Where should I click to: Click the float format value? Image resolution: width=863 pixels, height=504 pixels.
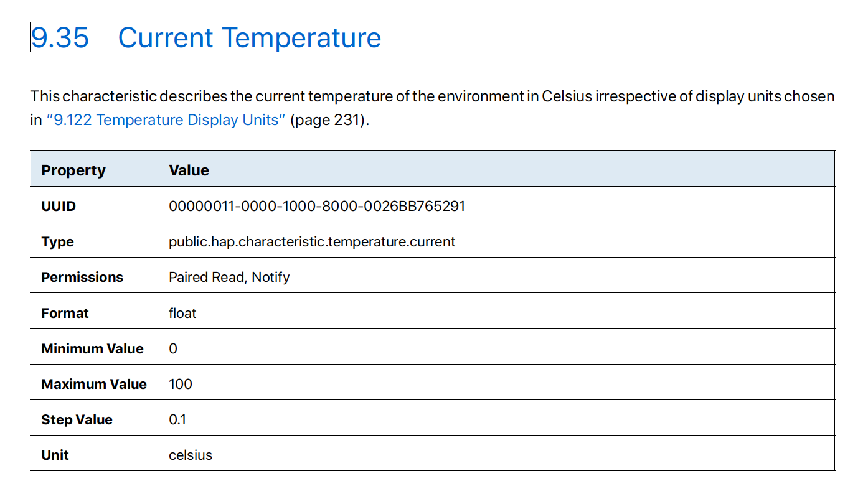(x=182, y=313)
